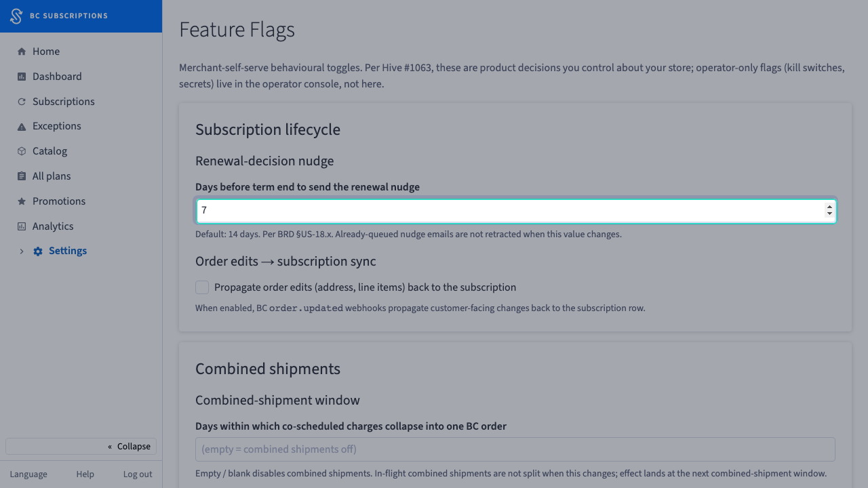Click the Subscriptions refresh icon
The image size is (868, 488).
coord(22,102)
